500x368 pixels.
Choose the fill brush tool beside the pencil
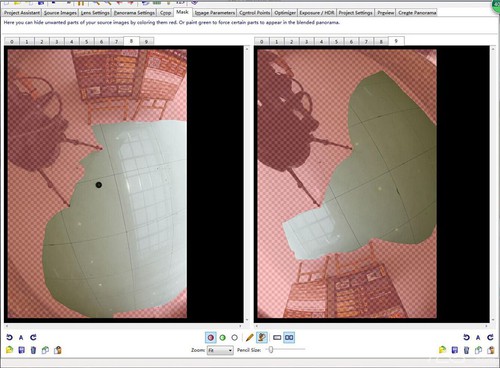click(x=262, y=338)
